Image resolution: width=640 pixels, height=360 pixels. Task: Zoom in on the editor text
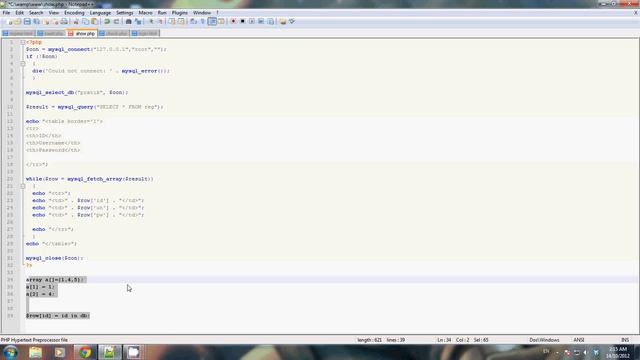[x=151, y=21]
